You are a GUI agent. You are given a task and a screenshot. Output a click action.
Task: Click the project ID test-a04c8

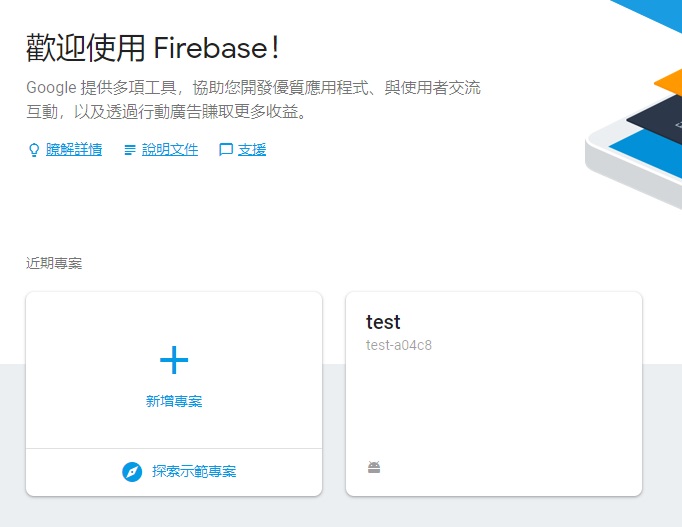point(399,346)
